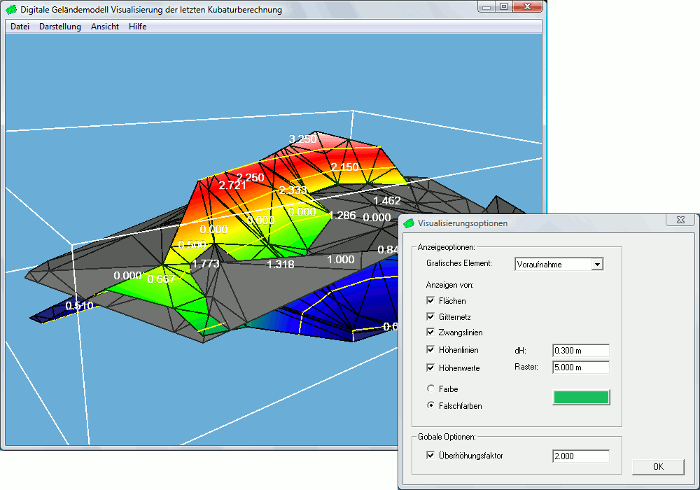Maximize the Digitale Geländemodell window

click(503, 7)
